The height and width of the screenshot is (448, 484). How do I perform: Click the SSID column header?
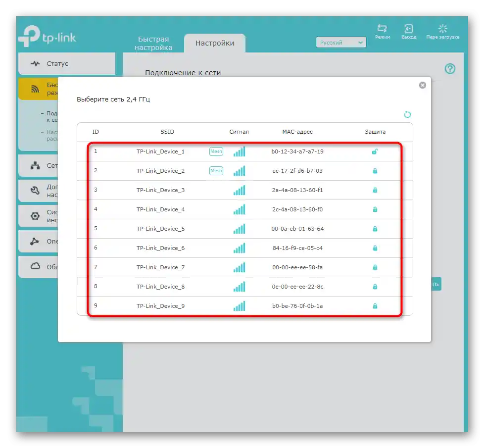[x=167, y=132]
